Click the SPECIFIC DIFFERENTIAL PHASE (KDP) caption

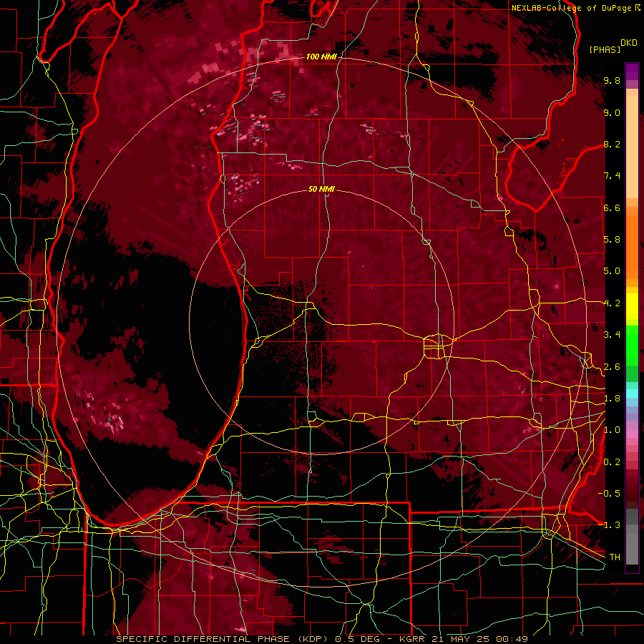click(223, 639)
